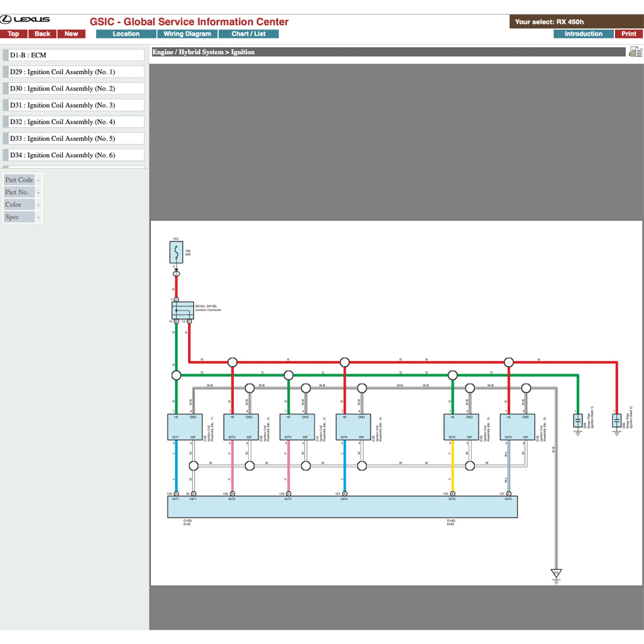Click Ignition Coil Assembly No. 4 component in diagram

pos(353,427)
